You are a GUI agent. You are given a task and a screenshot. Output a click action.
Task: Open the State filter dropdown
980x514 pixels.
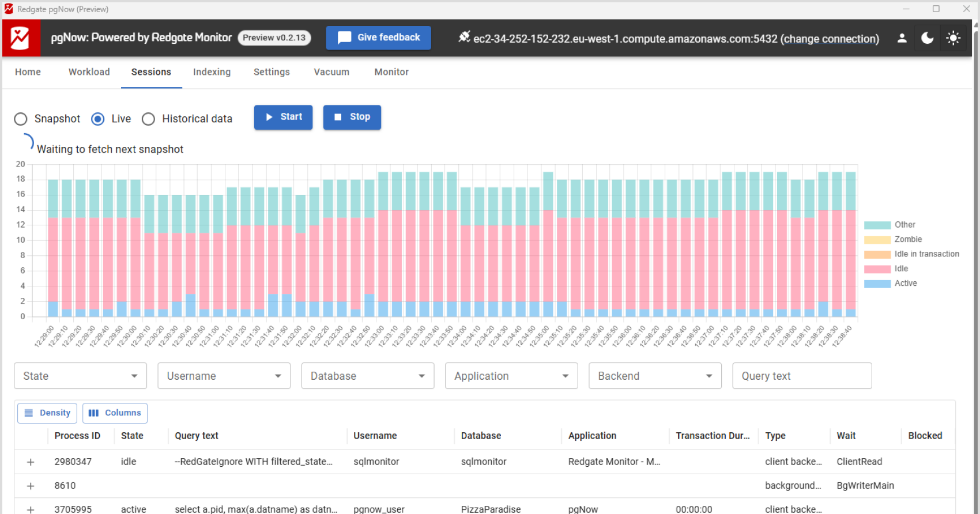coord(80,376)
